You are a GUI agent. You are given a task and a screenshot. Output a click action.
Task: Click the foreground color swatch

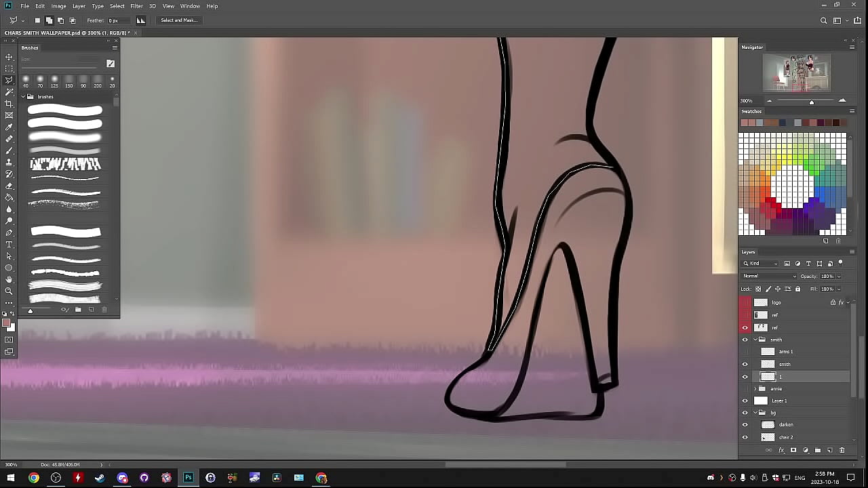[x=6, y=323]
